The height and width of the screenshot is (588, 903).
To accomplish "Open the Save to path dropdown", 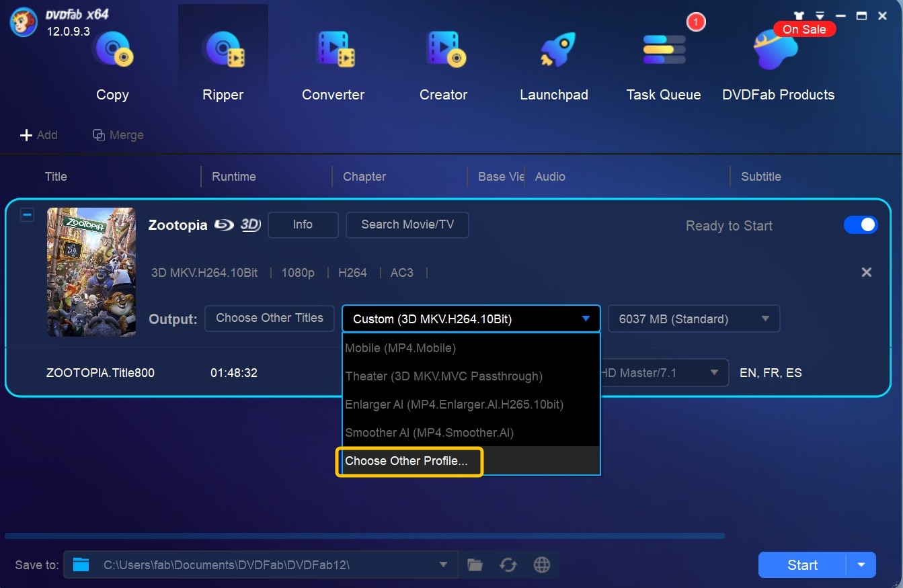I will coord(443,565).
